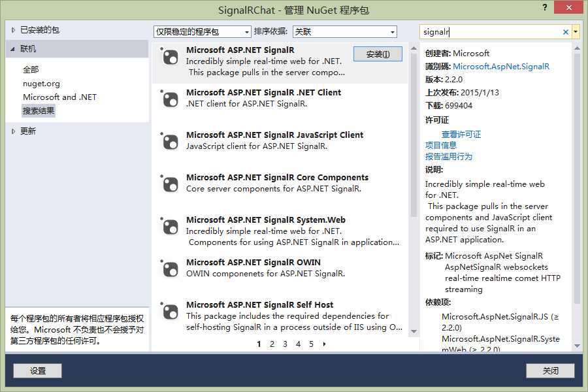Click the next page arrow after page 5

click(324, 344)
